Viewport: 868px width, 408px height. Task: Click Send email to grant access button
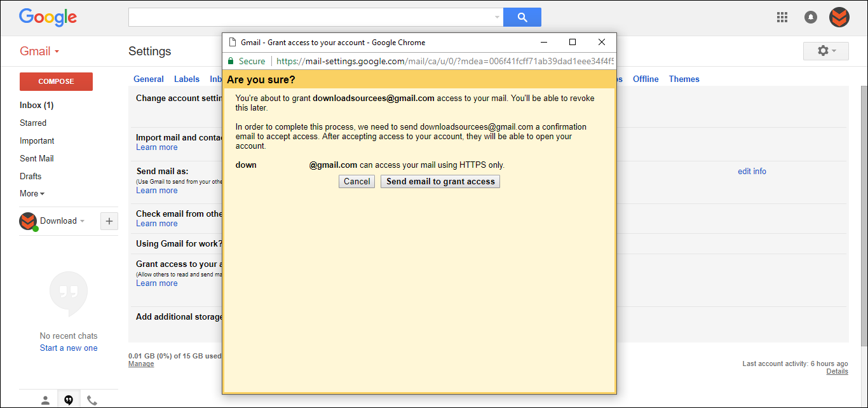(440, 181)
